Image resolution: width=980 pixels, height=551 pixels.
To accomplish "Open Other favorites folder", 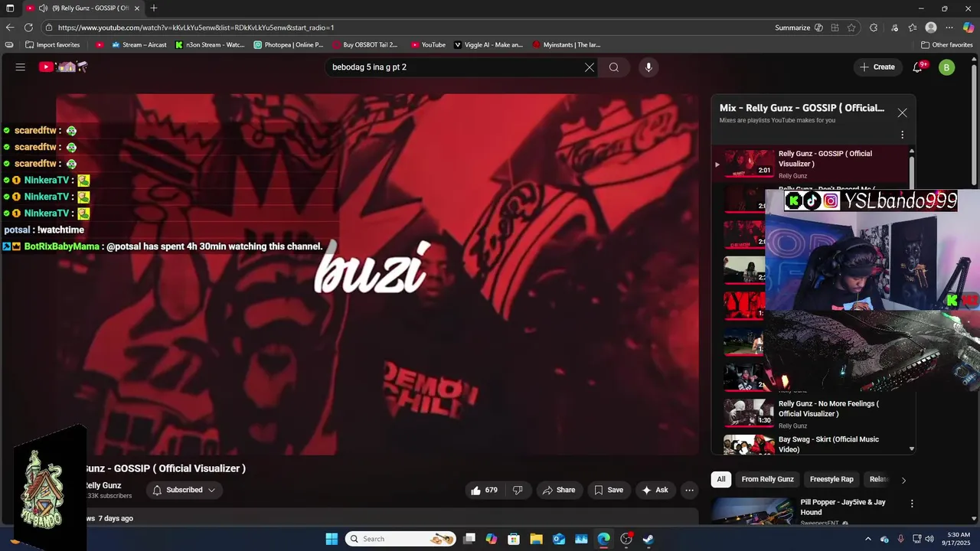I will 946,45.
